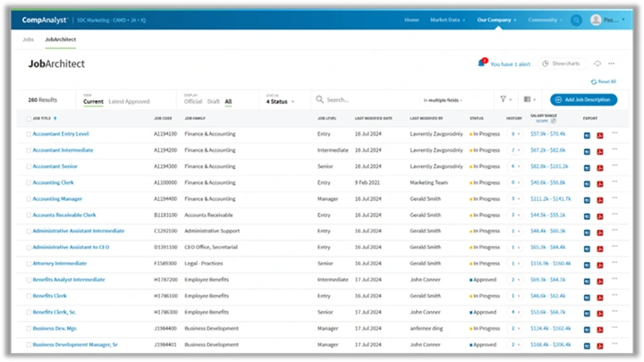Click the Reset All link
Image resolution: width=644 pixels, height=362 pixels.
pos(604,81)
